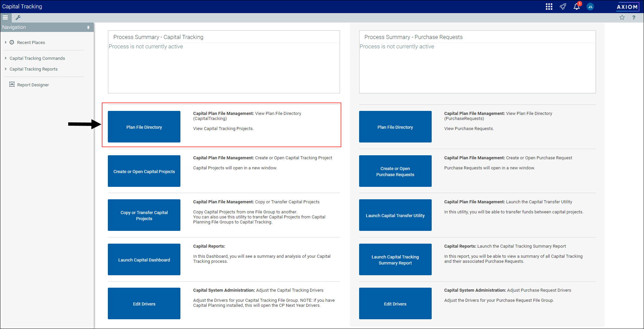Pin the Navigation panel
The width and height of the screenshot is (644, 329).
coord(88,28)
